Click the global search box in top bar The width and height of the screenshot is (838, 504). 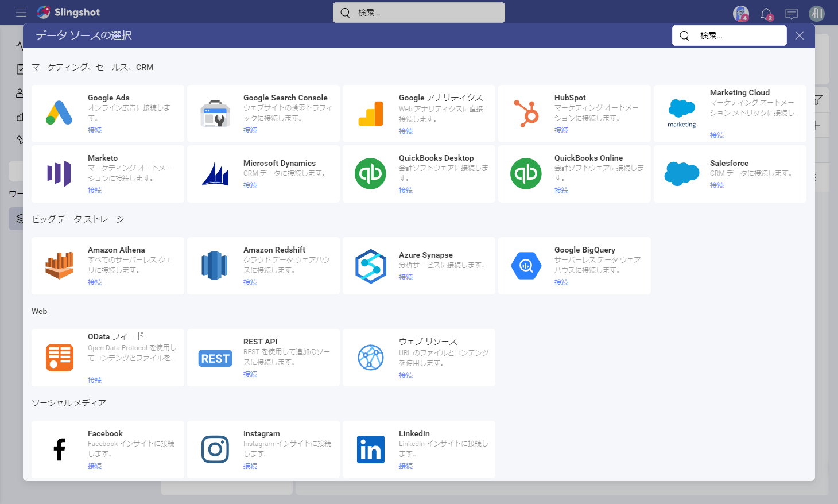(x=419, y=13)
